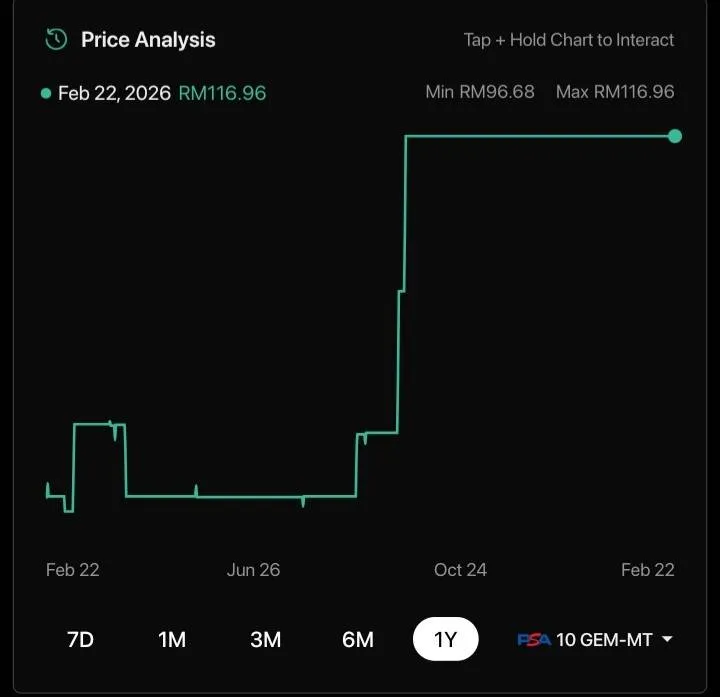Click the Jun 26 axis date label

pos(253,570)
